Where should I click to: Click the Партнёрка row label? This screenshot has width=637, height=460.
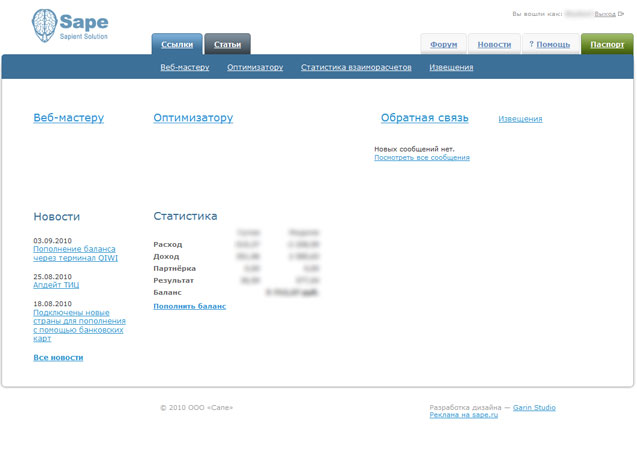pos(175,268)
